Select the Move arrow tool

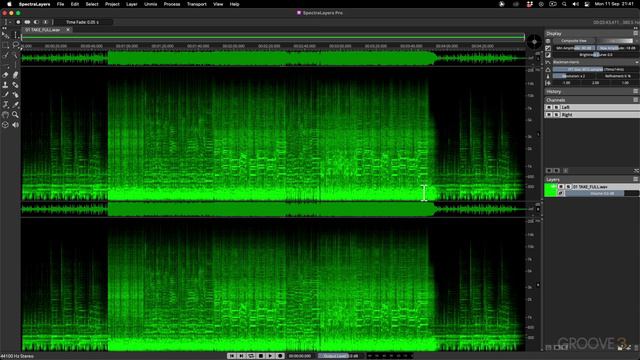click(5, 36)
